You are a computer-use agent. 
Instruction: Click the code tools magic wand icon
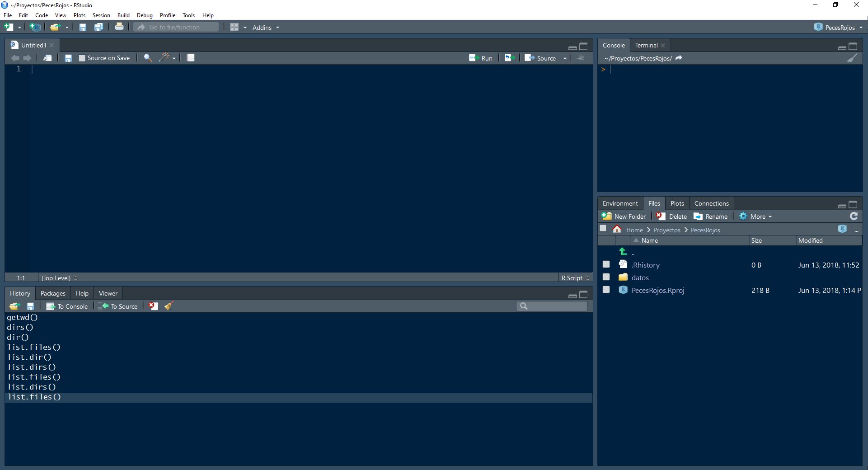pos(165,58)
